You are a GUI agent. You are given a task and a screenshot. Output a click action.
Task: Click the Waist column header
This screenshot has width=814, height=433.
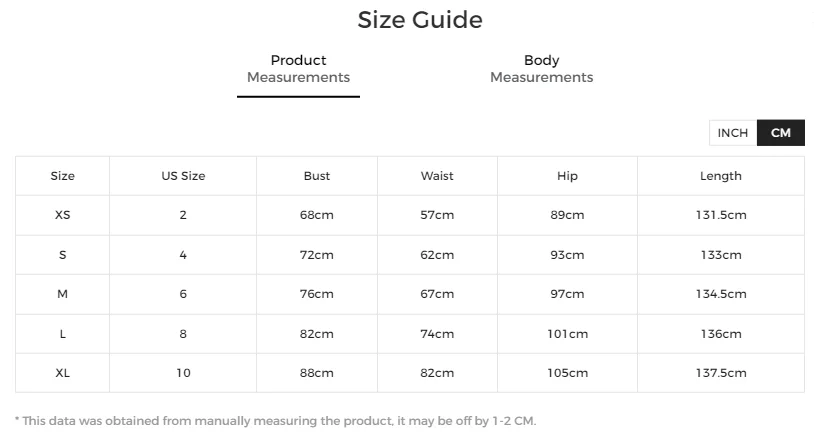pos(437,176)
